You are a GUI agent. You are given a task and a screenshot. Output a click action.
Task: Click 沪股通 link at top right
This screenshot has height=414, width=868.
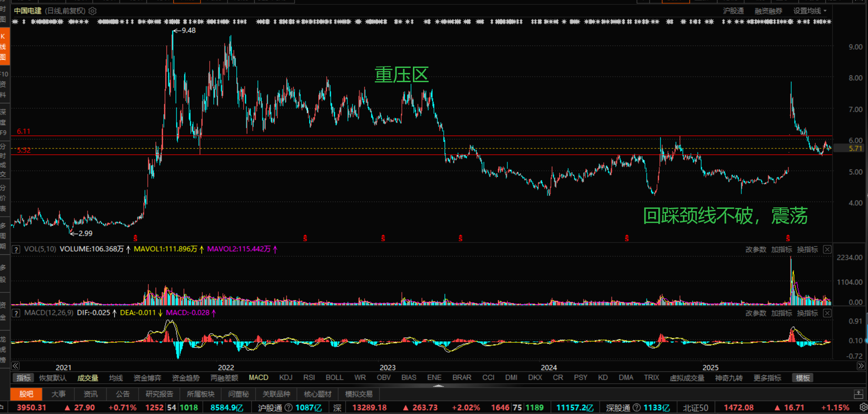(734, 11)
